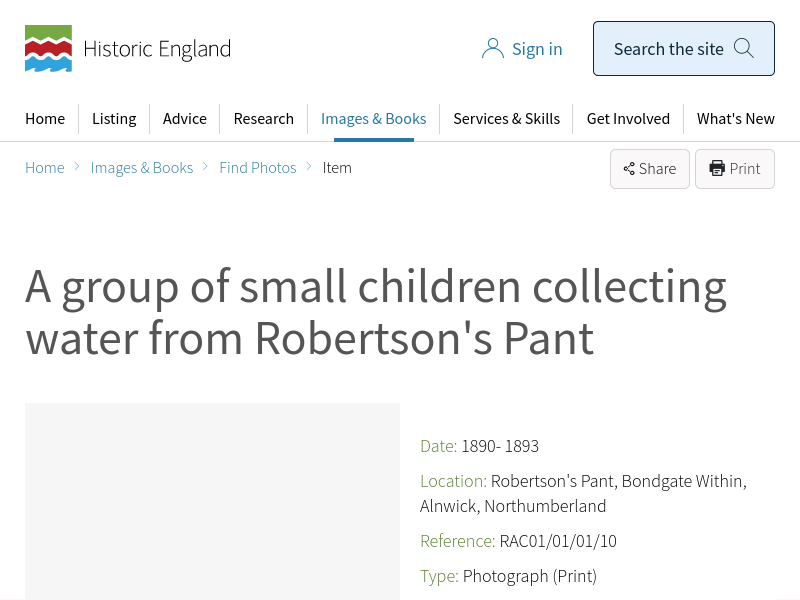This screenshot has width=800, height=600.
Task: Go back to Images & Books breadcrumb
Action: [x=142, y=168]
